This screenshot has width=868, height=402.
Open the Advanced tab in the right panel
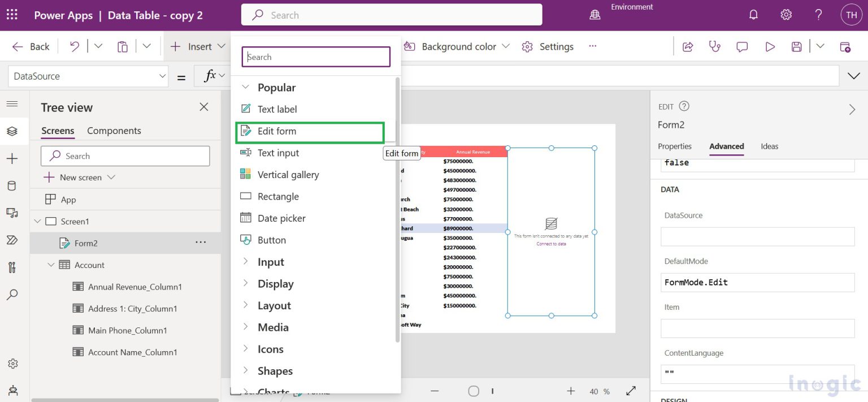click(x=726, y=146)
